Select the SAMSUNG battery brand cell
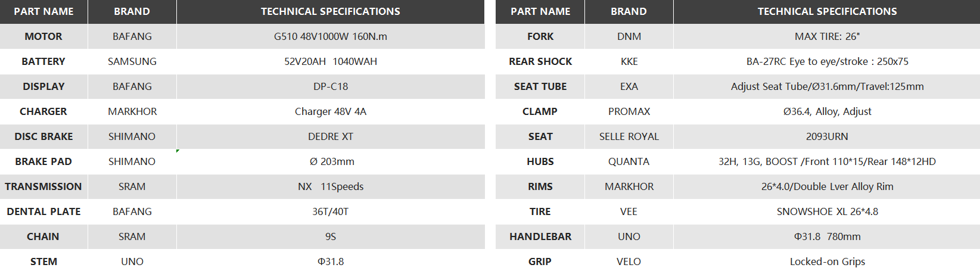The width and height of the screenshot is (980, 274). (x=132, y=61)
